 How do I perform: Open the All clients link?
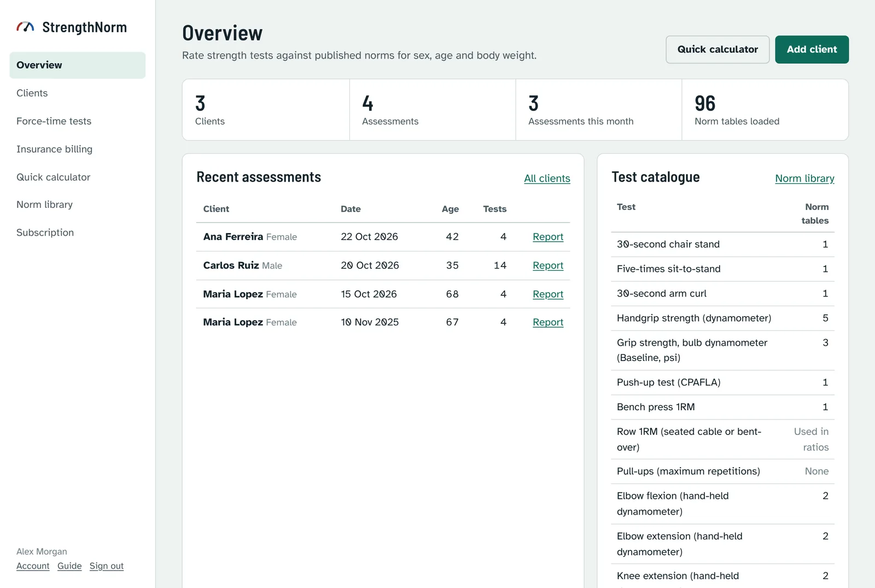click(x=547, y=178)
